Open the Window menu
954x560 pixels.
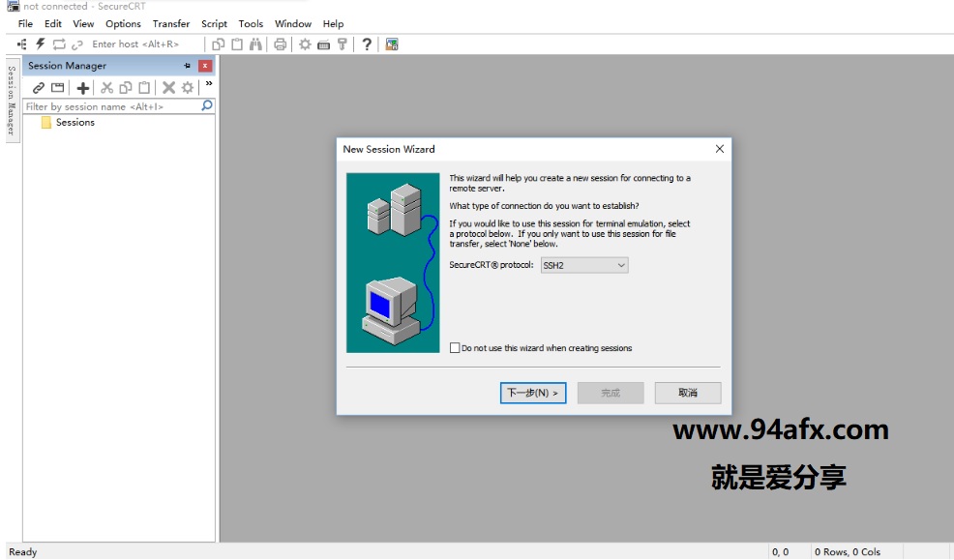pos(292,24)
